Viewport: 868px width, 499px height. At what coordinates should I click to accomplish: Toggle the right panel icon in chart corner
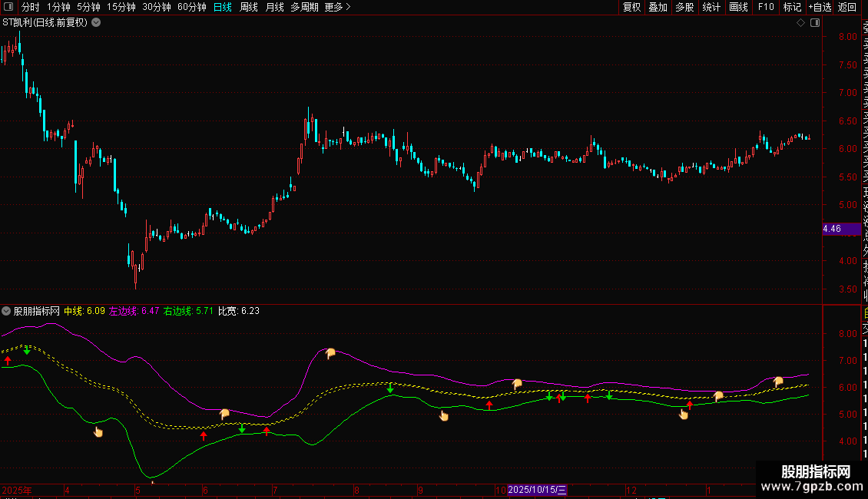(815, 23)
